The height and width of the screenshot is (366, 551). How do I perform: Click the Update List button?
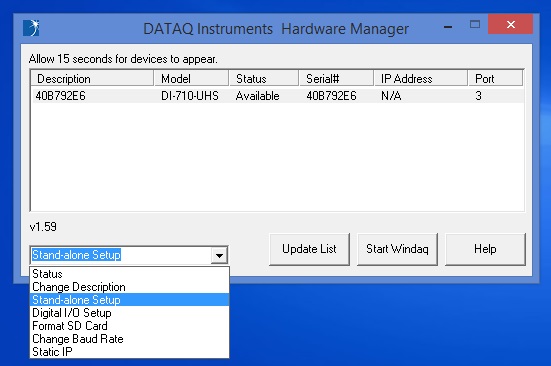tap(309, 249)
